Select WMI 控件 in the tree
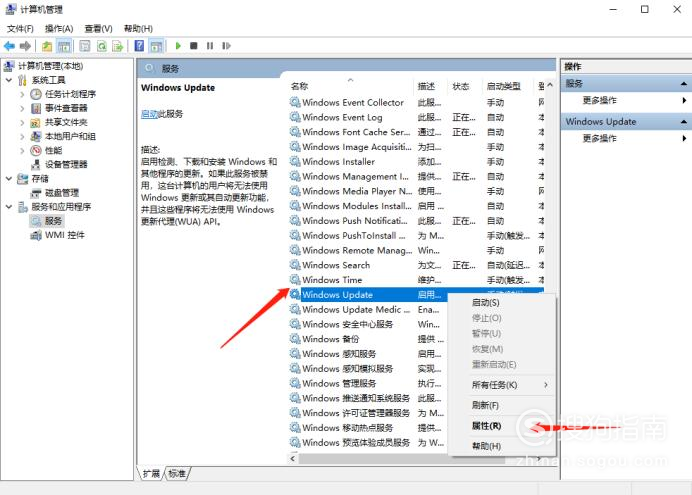This screenshot has height=495, width=692. pos(65,235)
